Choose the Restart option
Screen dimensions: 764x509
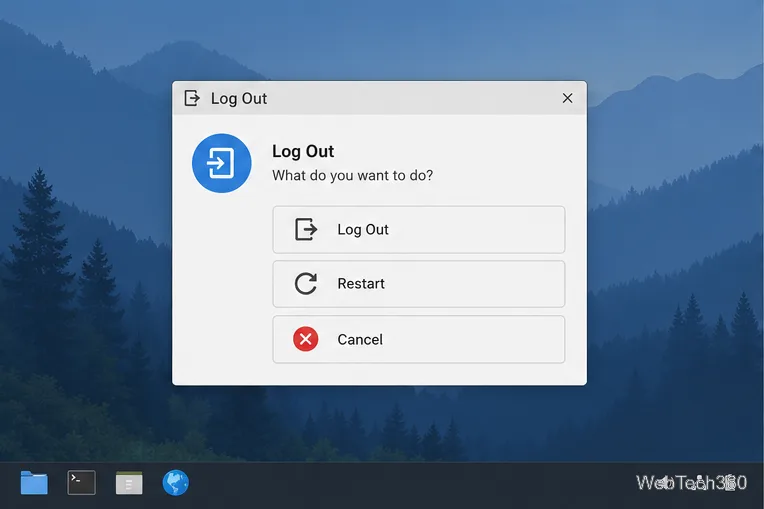(419, 284)
